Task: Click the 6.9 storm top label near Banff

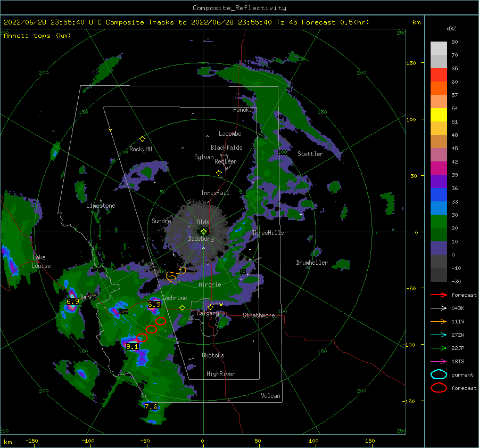Action: coord(73,302)
